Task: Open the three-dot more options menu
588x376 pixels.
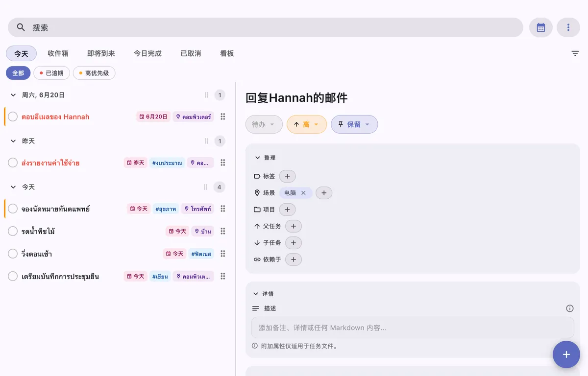Action: click(568, 27)
